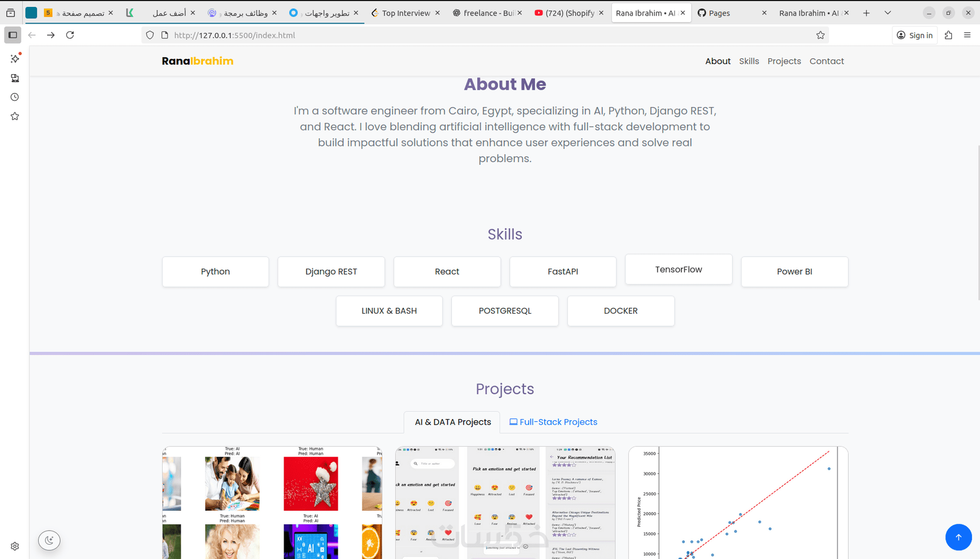This screenshot has height=559, width=980.
Task: Click the LINUX & BASH skill card
Action: click(x=389, y=311)
